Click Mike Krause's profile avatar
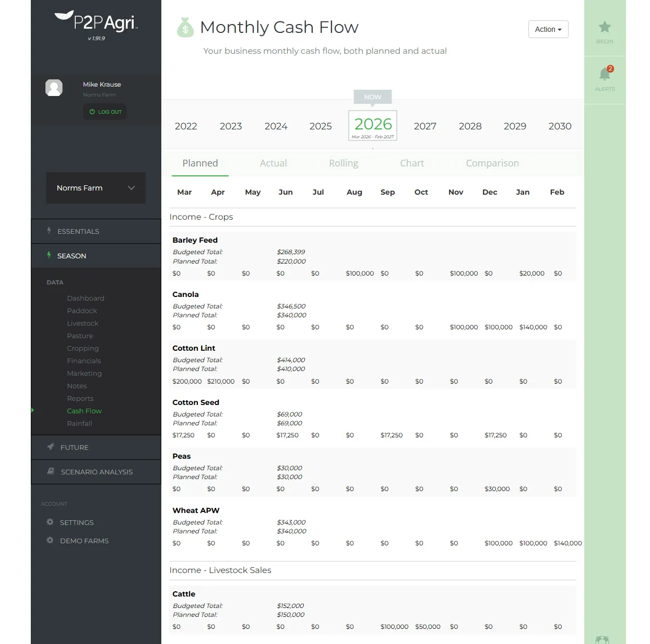This screenshot has width=650, height=644. 54,87
